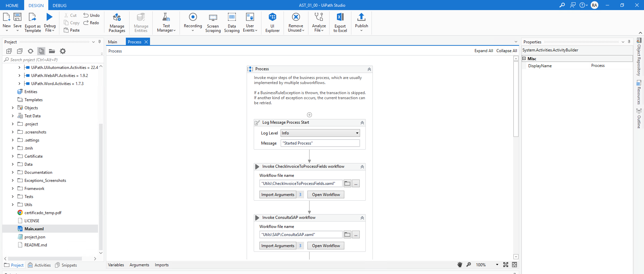This screenshot has width=644, height=274.
Task: Expand the Documentation folder
Action: (x=13, y=172)
